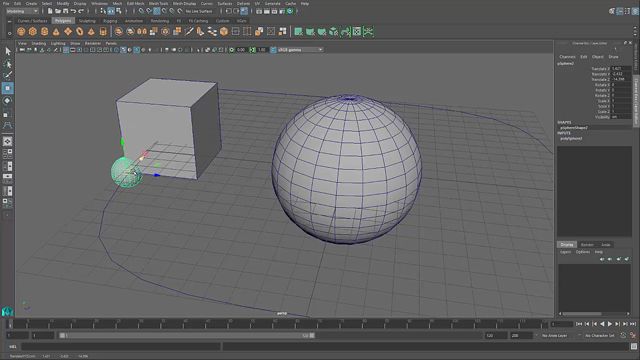Screen dimensions: 640x360
Task: Switch to four-view panel layout
Action: click(x=7, y=153)
